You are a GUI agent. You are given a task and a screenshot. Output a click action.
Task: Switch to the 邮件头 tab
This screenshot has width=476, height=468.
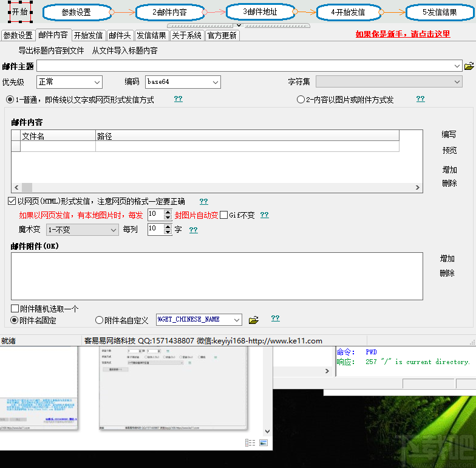point(120,35)
